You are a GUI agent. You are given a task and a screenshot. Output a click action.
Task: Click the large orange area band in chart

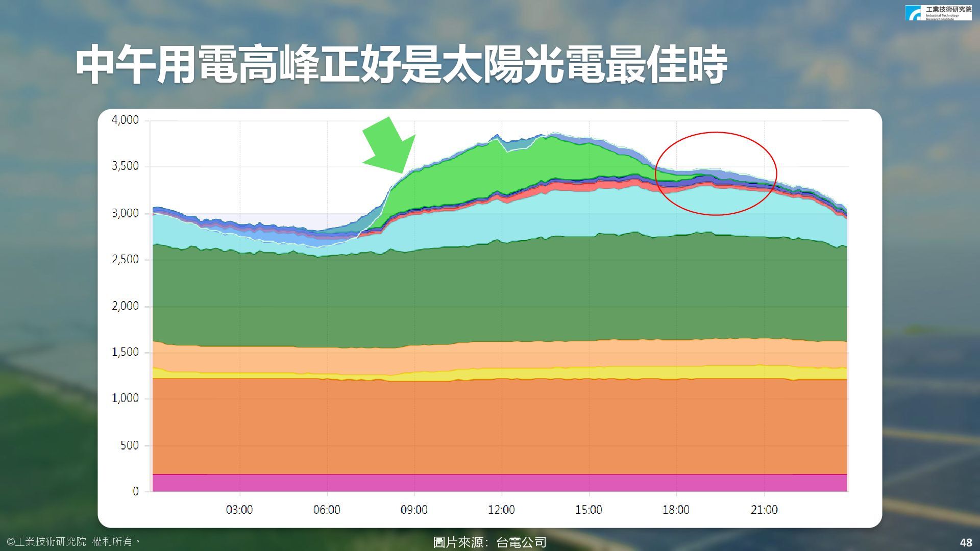[500, 426]
